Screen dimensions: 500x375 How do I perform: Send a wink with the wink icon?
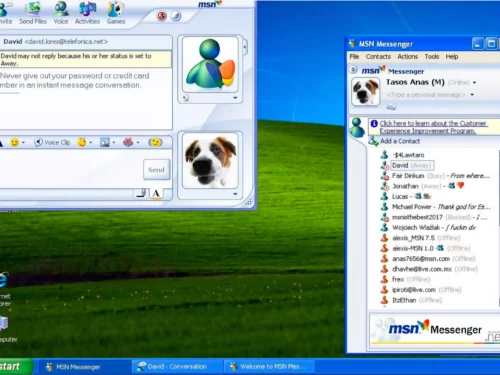[82, 142]
